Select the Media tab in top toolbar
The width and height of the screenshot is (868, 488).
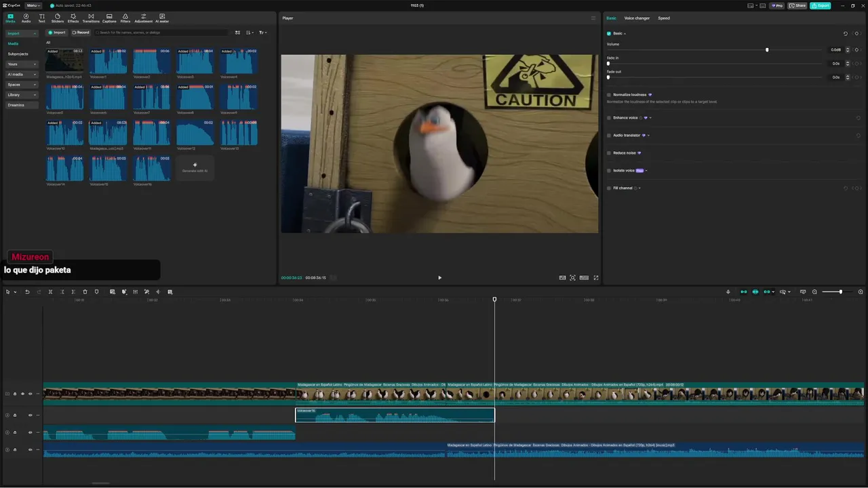coord(10,18)
